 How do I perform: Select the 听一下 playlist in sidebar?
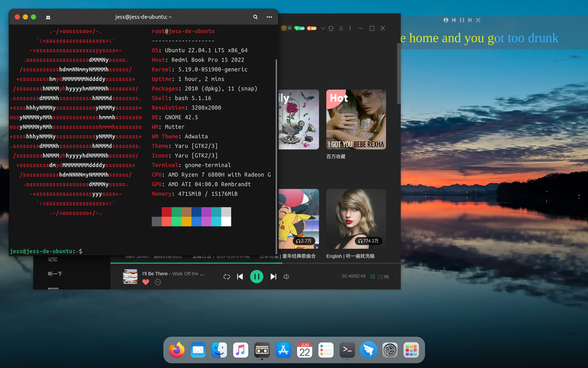coord(55,274)
